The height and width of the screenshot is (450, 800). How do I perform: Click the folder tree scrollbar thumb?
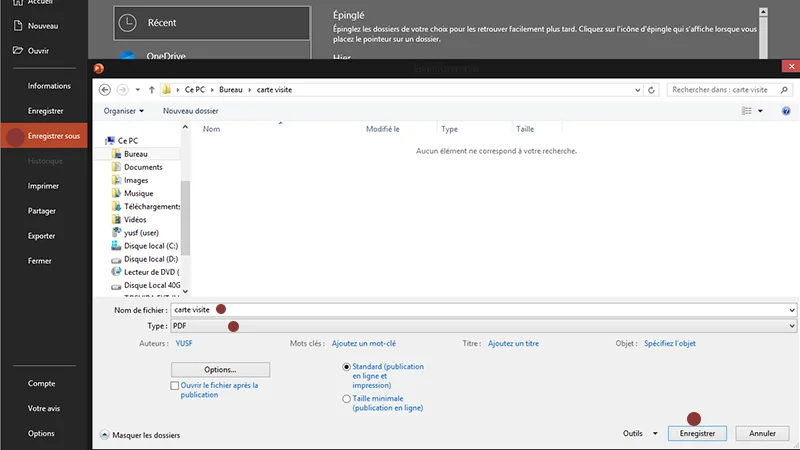(x=185, y=218)
